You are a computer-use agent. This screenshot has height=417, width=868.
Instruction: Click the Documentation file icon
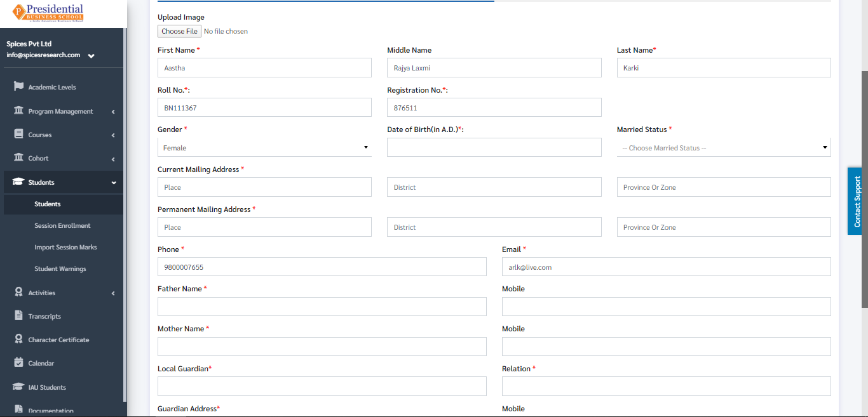pos(18,410)
